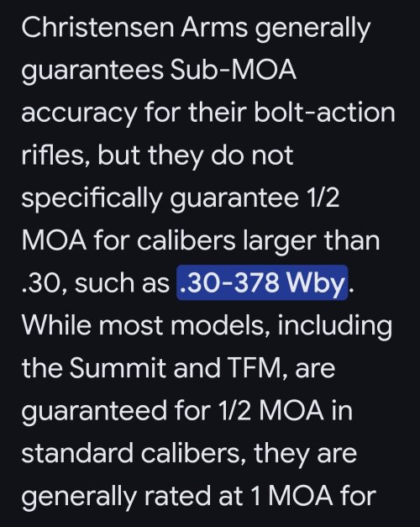This screenshot has width=420, height=527.
Task: Click the word standard
Action: tap(77, 453)
